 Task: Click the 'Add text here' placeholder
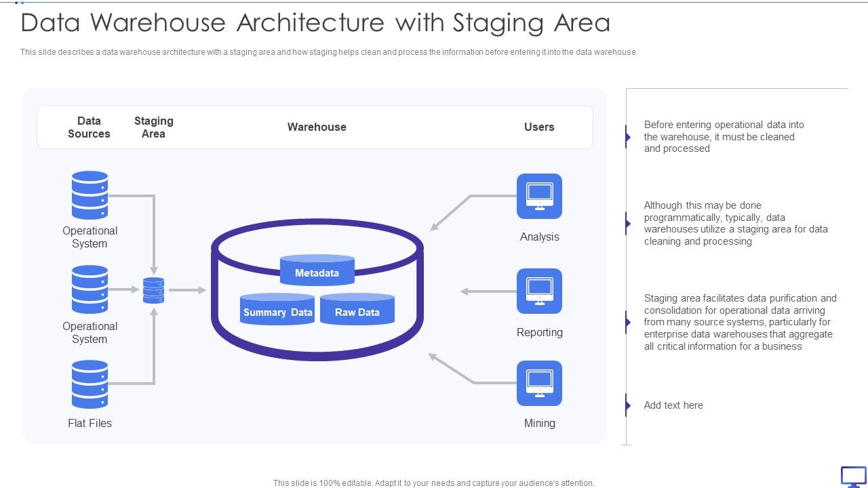673,405
